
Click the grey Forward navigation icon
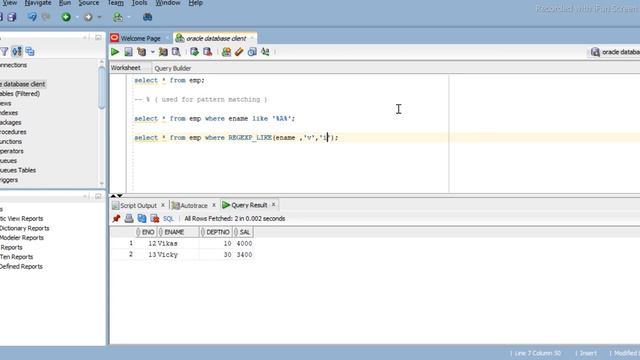tap(88, 17)
